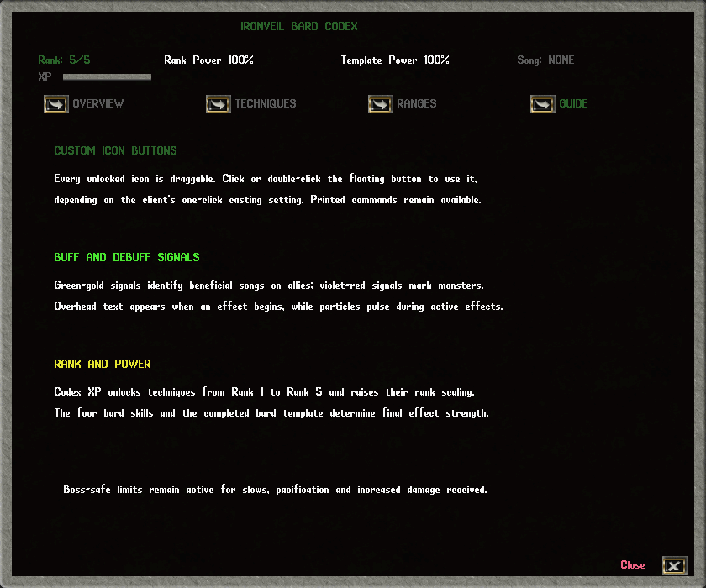Click the CUSTOM ICON BUTTONS heading
706x588 pixels.
[115, 150]
